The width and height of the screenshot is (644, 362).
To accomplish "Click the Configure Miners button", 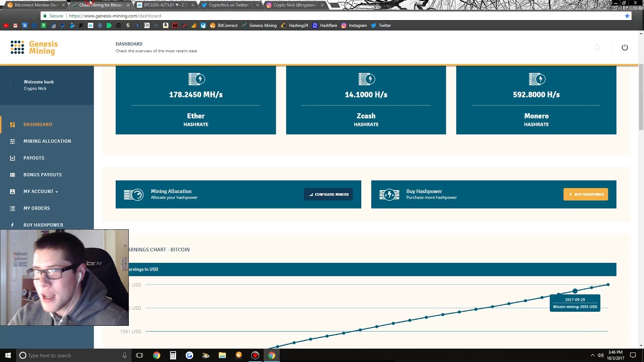I will [329, 195].
